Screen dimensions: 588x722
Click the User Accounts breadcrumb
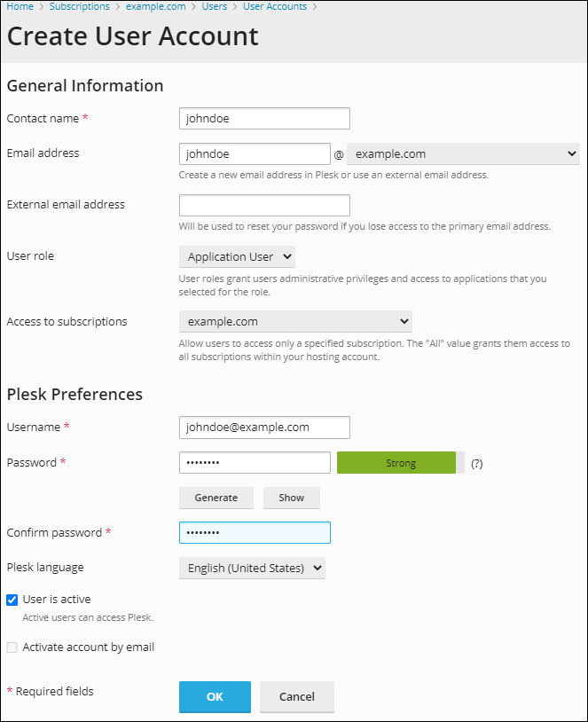point(274,6)
